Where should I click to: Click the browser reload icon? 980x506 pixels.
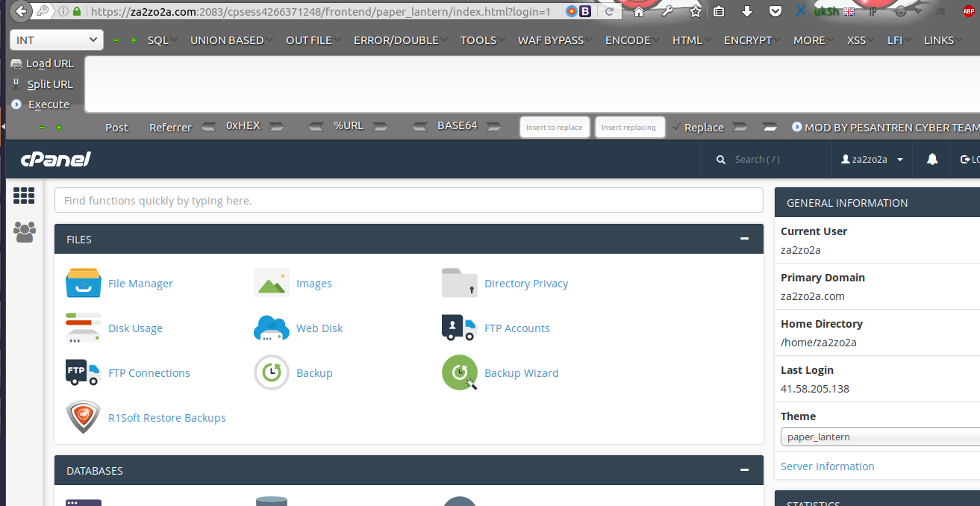tap(609, 11)
